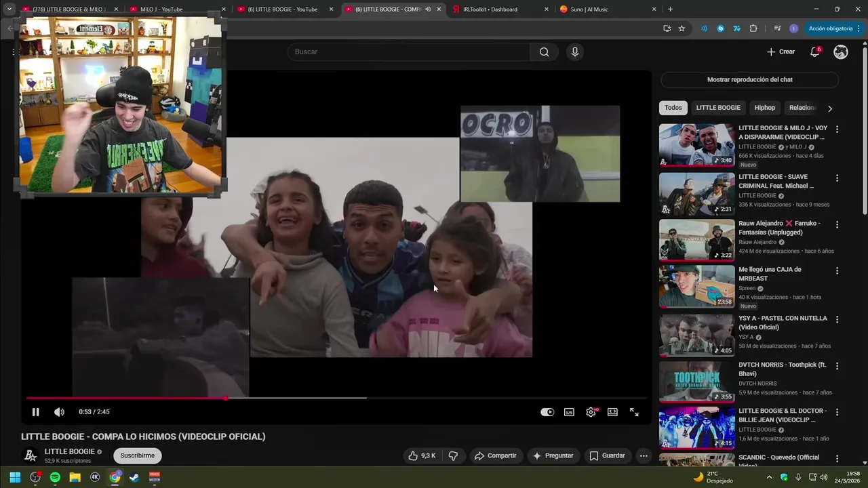
Task: Click the Preguntar button
Action: [x=553, y=455]
